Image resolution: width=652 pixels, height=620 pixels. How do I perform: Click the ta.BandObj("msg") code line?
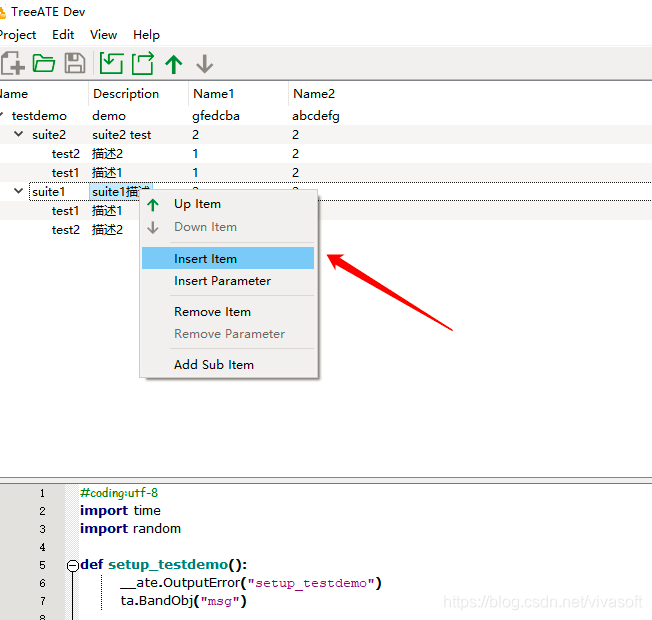[x=183, y=601]
